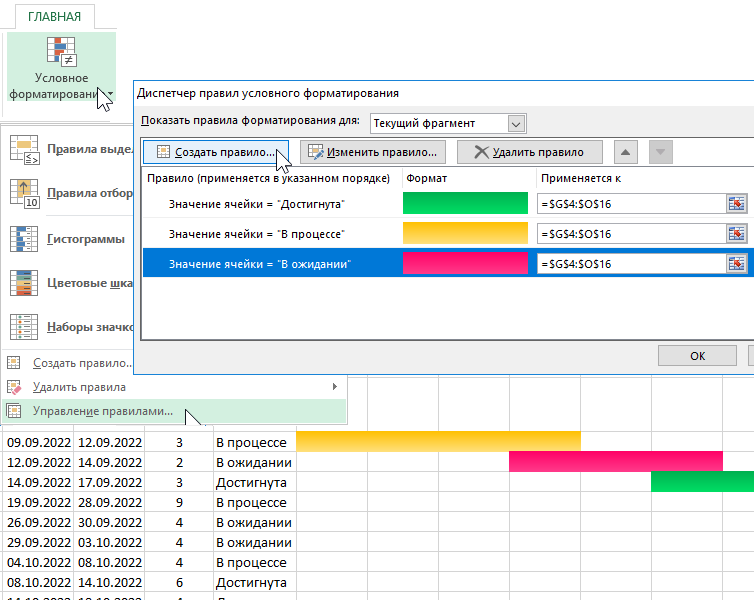The height and width of the screenshot is (600, 754).
Task: Expand the Текущий фрагмент dropdown
Action: 516,123
